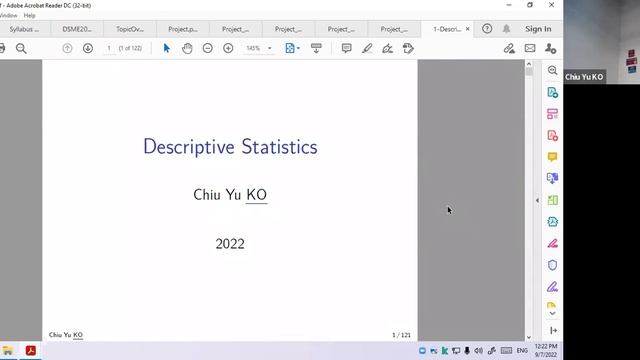Open yellow Comment tool in right pane
Image resolution: width=640 pixels, height=360 pixels.
click(x=552, y=157)
